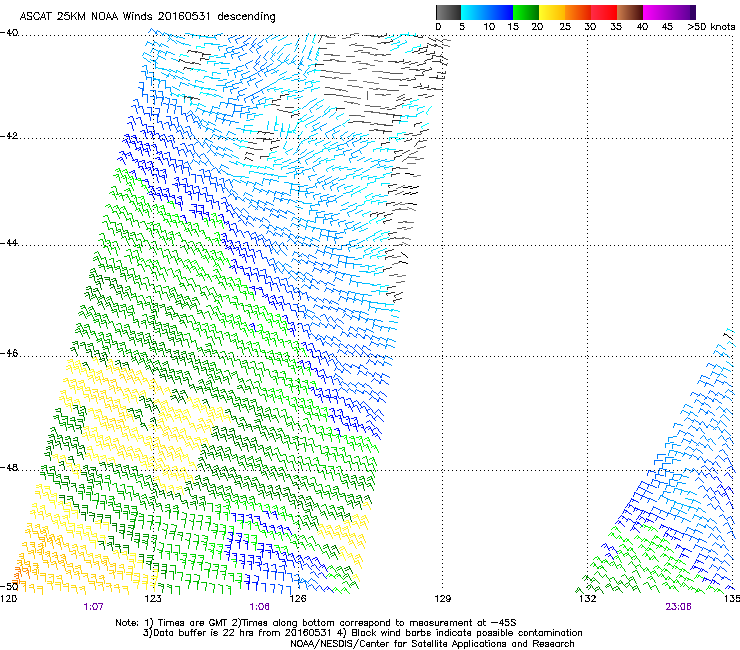Click the 129 longitude axis label

point(443,599)
